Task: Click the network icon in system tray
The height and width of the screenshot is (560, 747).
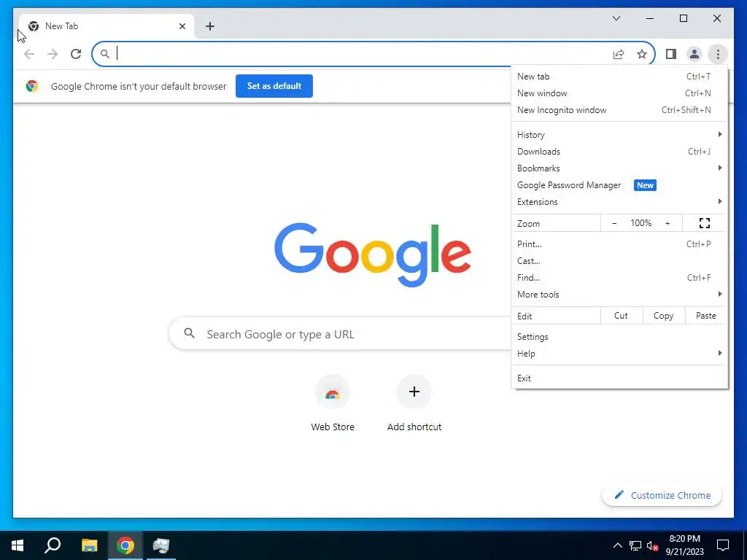Action: click(x=635, y=545)
